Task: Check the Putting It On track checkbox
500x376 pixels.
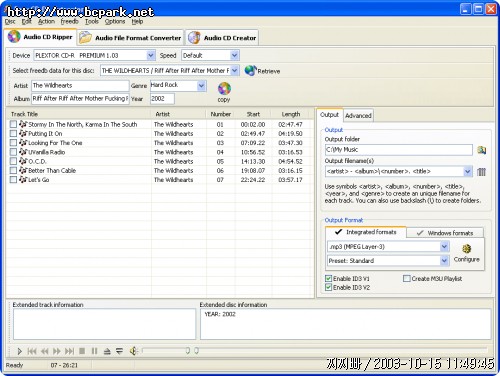Action: coord(13,134)
